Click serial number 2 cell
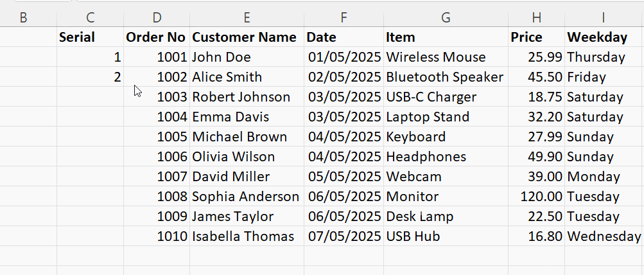The image size is (644, 275). 90,77
